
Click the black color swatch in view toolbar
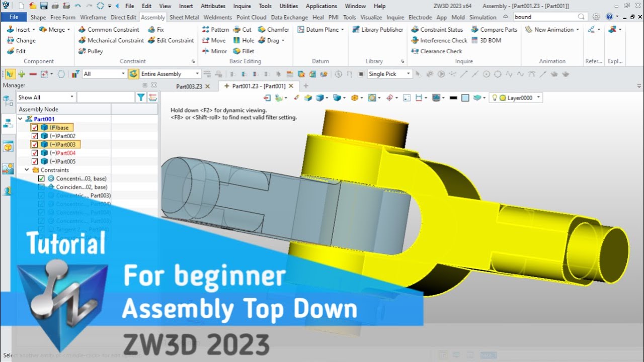453,98
